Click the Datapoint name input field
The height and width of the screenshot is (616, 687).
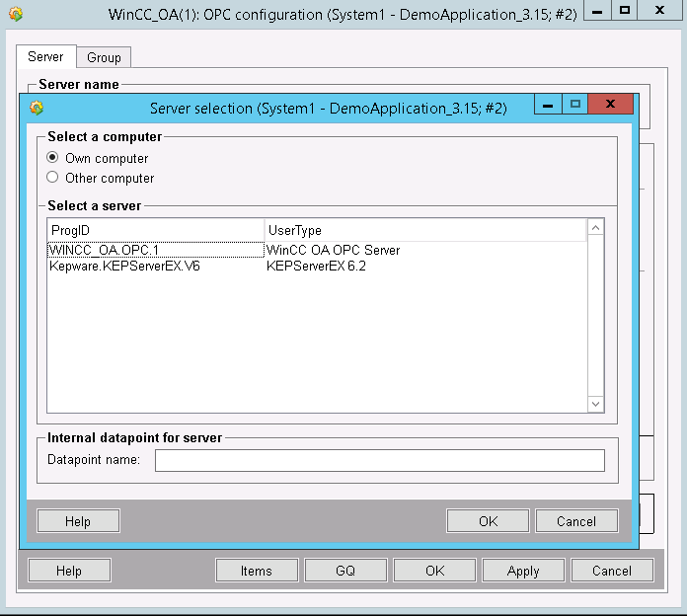tap(379, 460)
